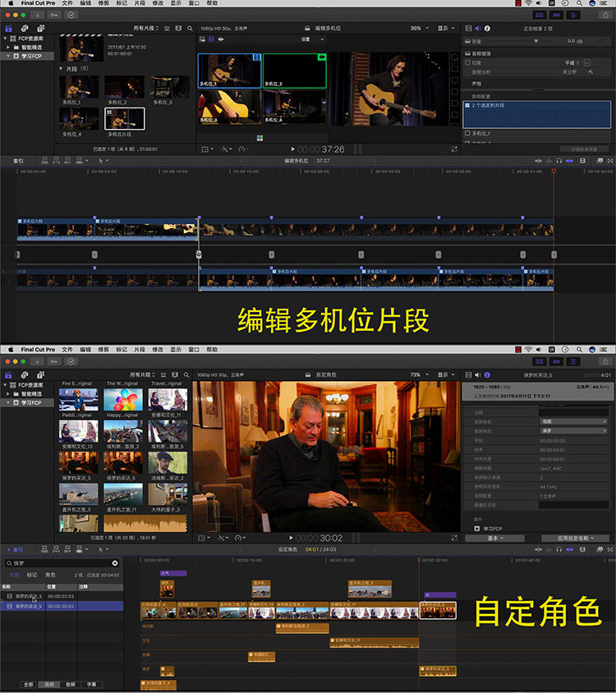Click play button in bottom window viewer
Viewport: 616px width, 693px height.
click(291, 538)
